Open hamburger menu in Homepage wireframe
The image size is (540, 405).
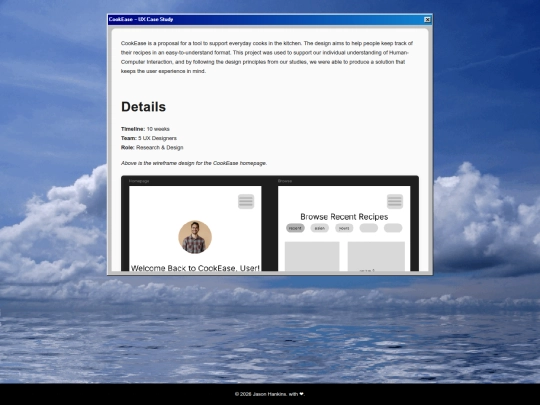coord(246,201)
